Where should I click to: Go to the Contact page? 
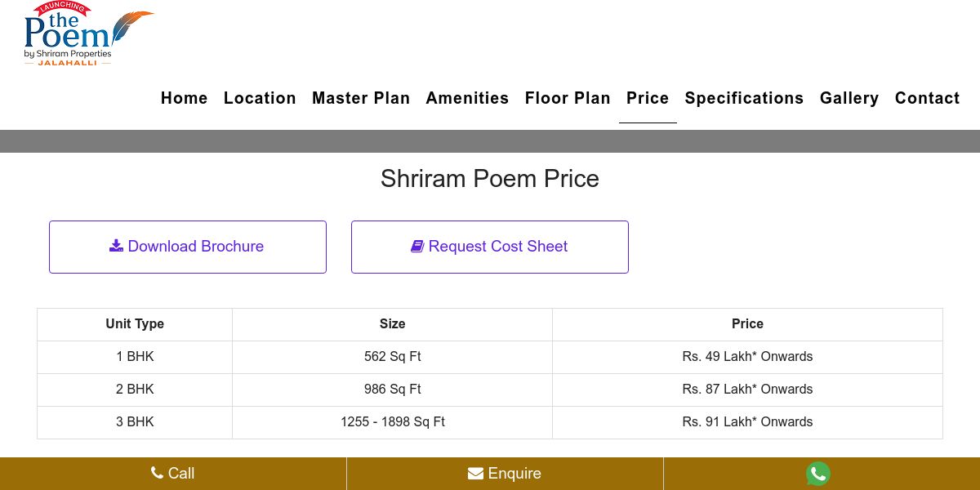click(927, 98)
